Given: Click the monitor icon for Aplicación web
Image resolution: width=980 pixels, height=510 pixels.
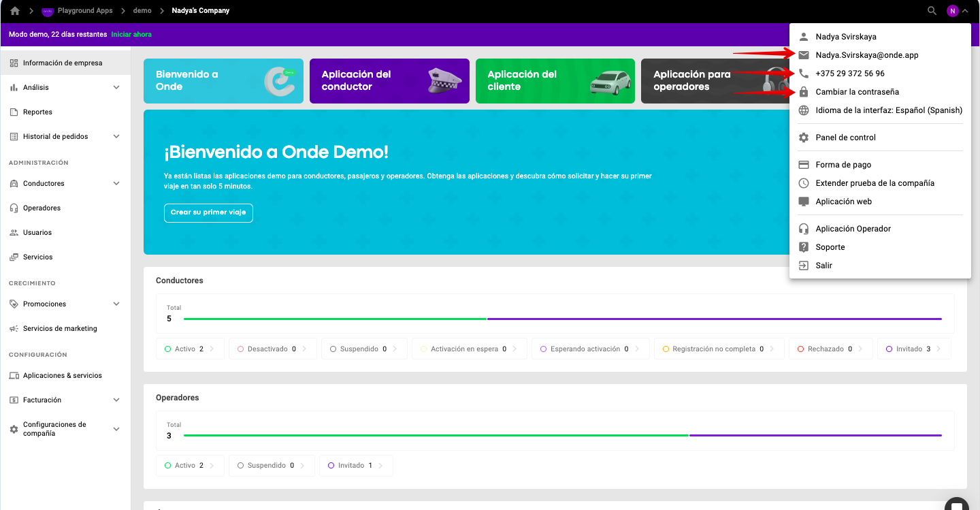Looking at the screenshot, I should 804,202.
